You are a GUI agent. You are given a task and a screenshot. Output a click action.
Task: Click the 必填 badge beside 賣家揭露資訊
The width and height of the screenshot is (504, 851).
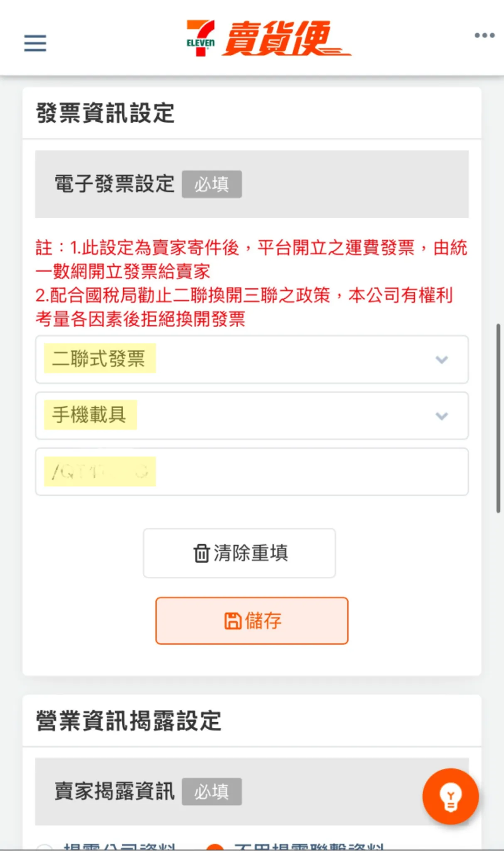(211, 791)
